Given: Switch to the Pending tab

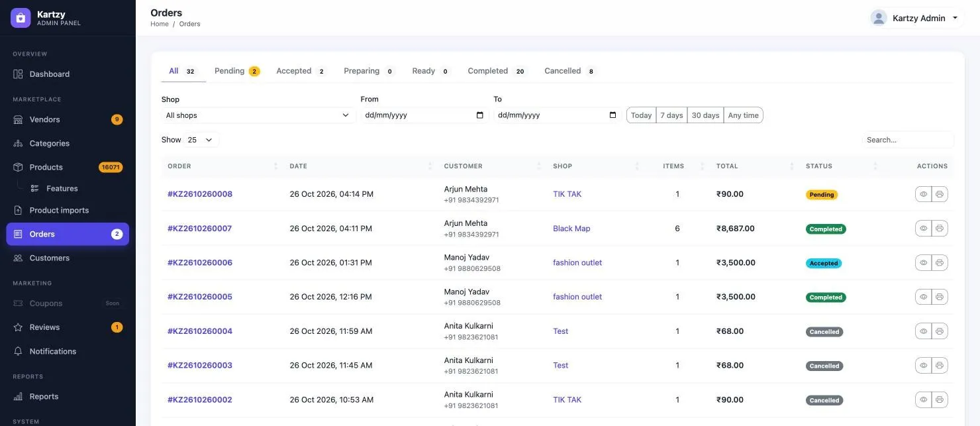Looking at the screenshot, I should click(237, 71).
